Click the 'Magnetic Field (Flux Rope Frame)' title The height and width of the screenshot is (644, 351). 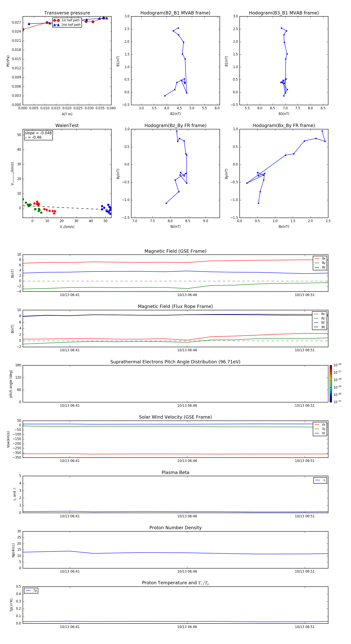tap(175, 307)
